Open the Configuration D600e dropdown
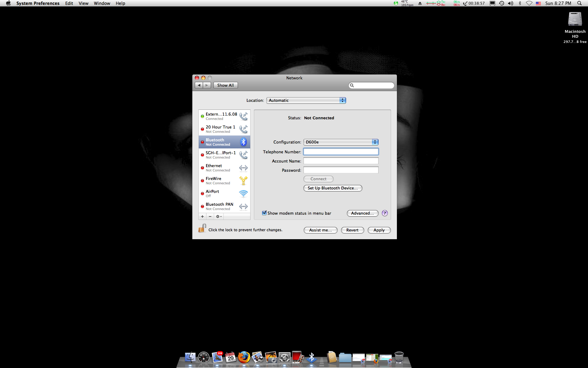 pos(341,142)
